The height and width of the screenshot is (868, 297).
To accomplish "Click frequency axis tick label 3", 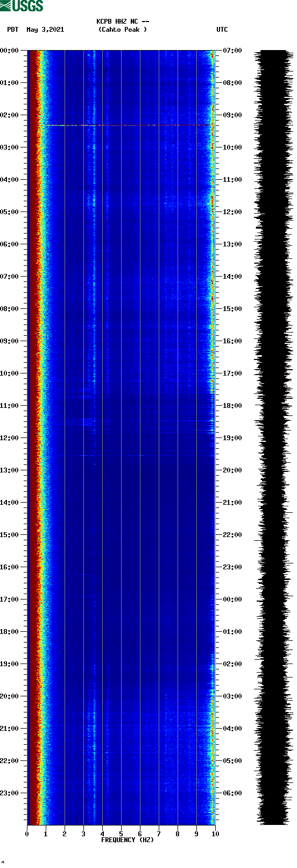I will pyautogui.click(x=83, y=834).
